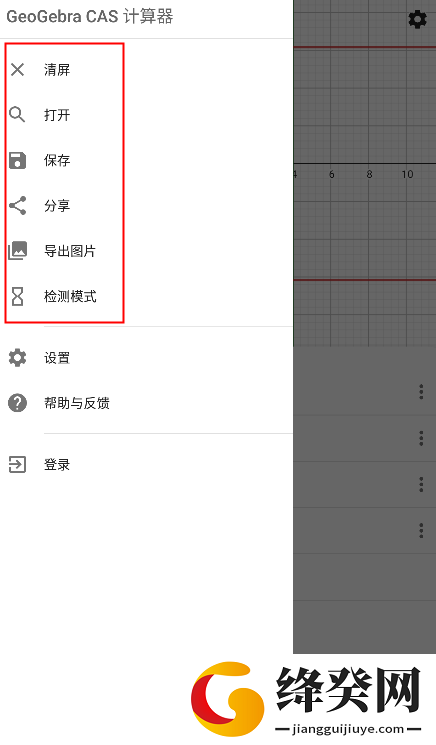Screen dimensions: 436x745
Task: Choose 导出图片 menu entry
Action: 70,251
